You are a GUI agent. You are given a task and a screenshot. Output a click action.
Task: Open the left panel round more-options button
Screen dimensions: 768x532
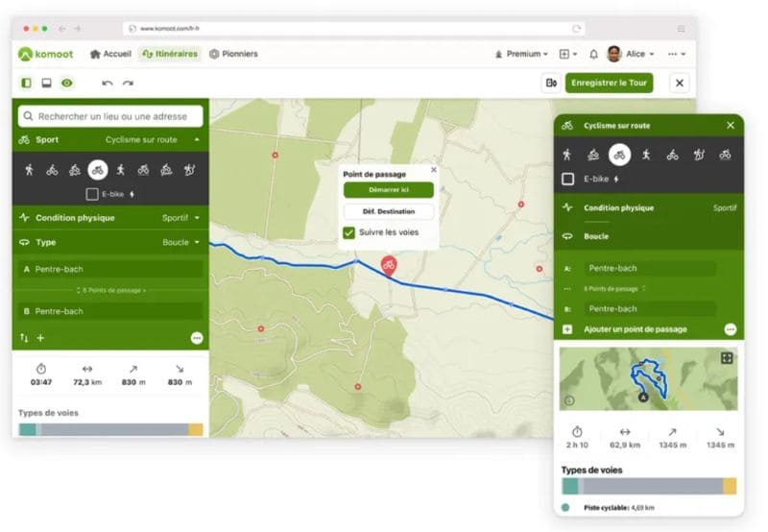point(197,338)
